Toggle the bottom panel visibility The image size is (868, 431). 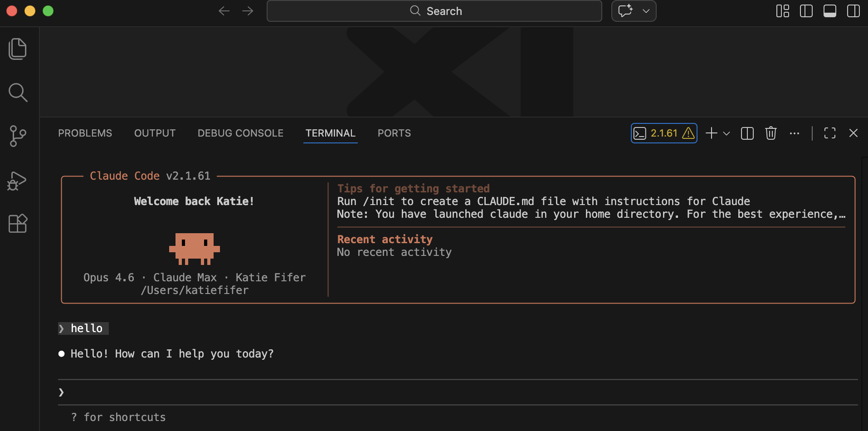coord(830,11)
